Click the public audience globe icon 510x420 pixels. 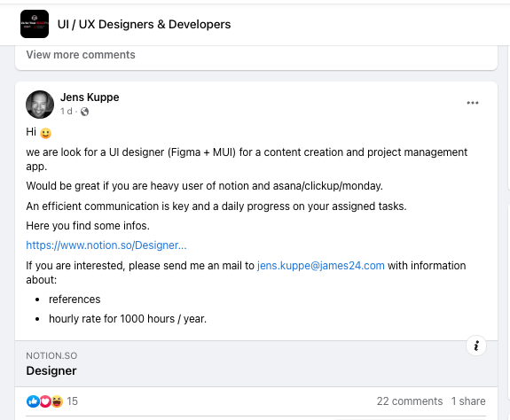[84, 112]
